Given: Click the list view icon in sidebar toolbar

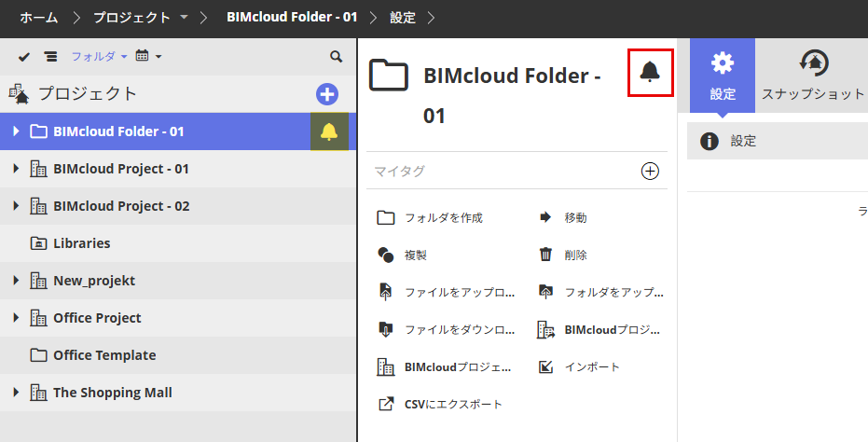Looking at the screenshot, I should click(50, 57).
